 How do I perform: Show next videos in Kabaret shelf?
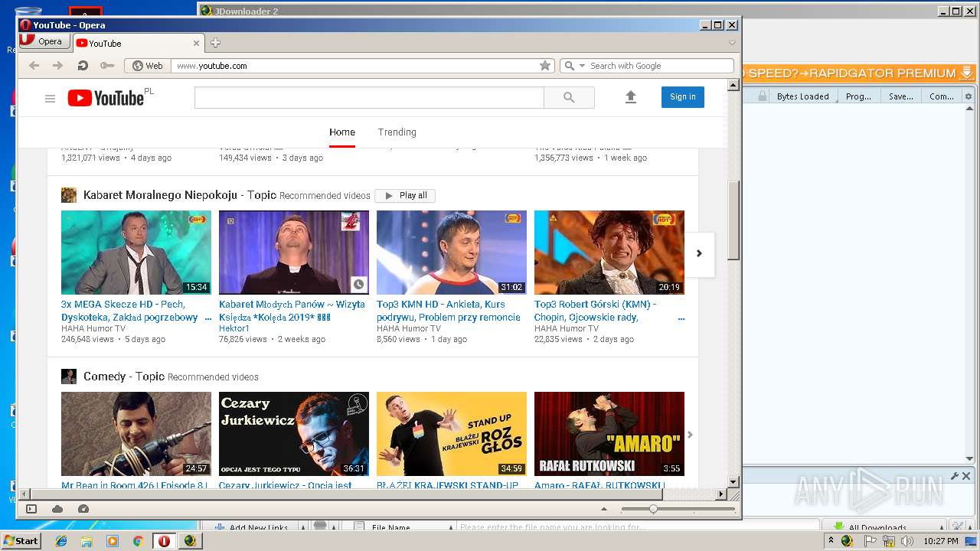[x=699, y=253]
